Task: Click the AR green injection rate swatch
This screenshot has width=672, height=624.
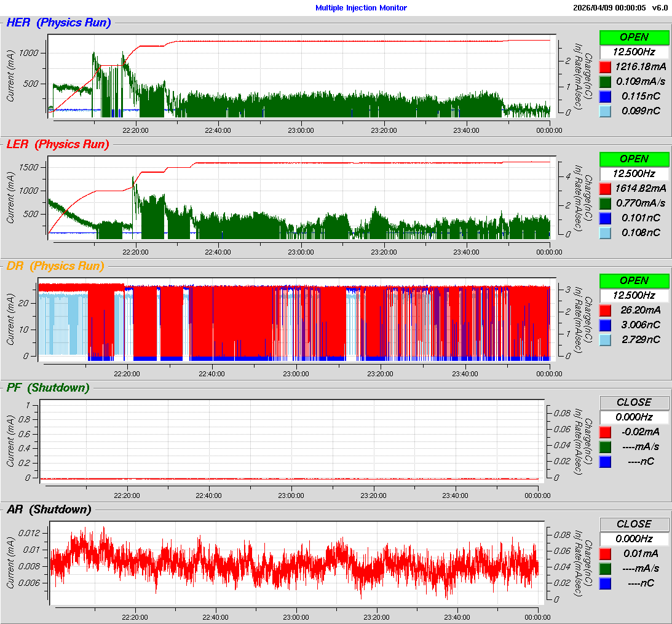Action: pos(605,568)
